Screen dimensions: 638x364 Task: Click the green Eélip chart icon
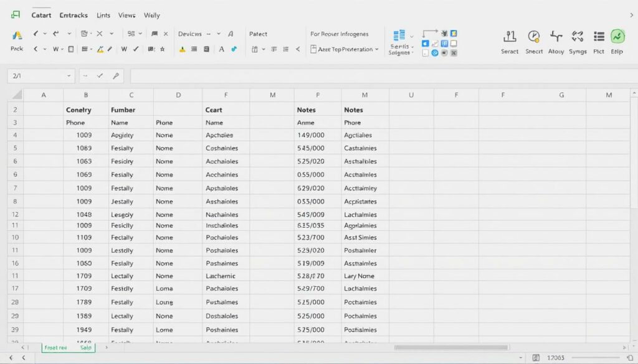[x=617, y=37]
